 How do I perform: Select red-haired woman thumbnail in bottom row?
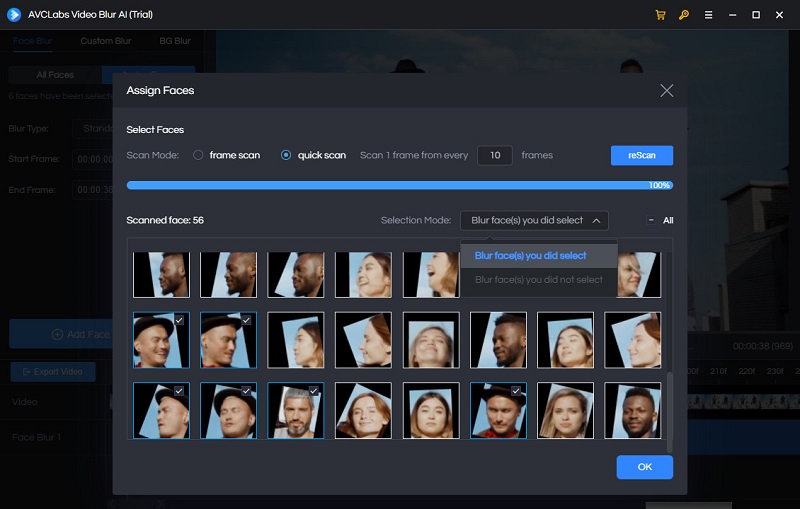coord(363,411)
